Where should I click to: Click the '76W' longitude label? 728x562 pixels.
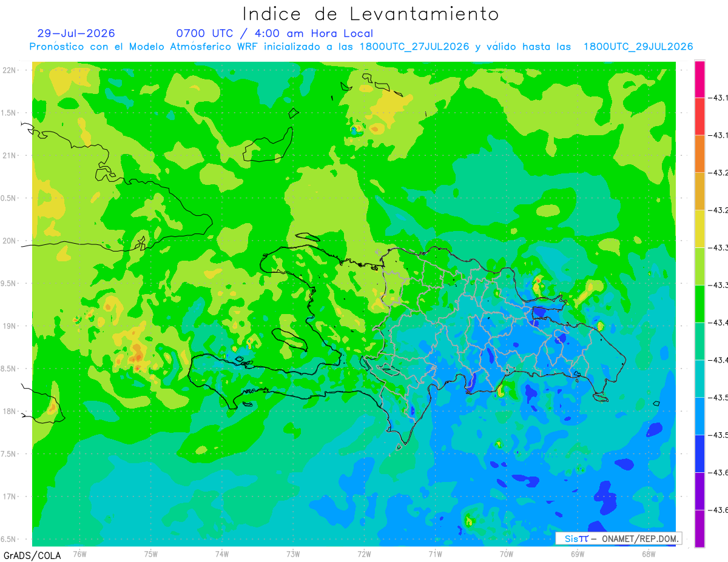tap(79, 554)
